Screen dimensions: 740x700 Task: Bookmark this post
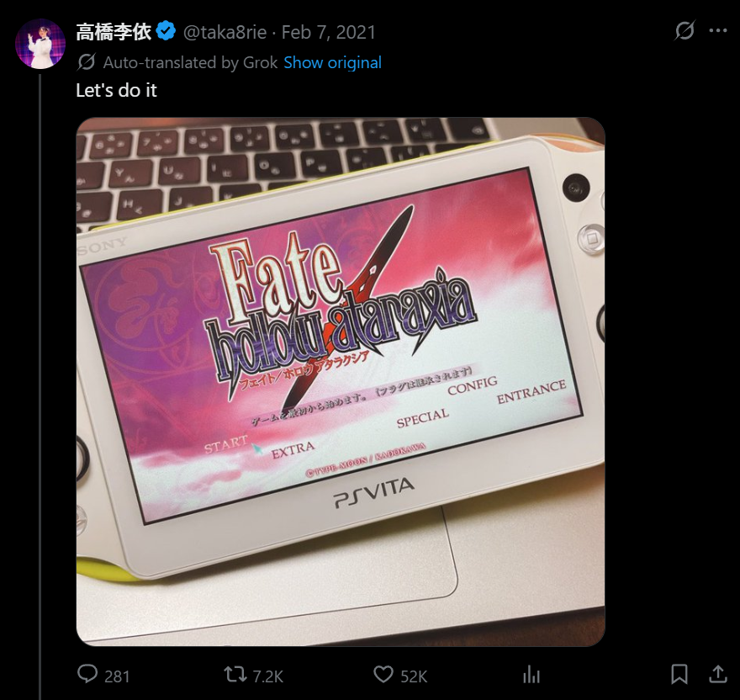[679, 674]
